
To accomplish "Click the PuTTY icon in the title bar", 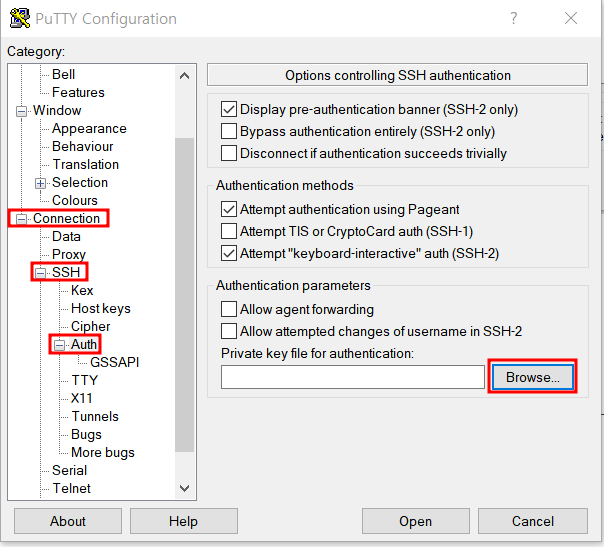I will tap(20, 18).
